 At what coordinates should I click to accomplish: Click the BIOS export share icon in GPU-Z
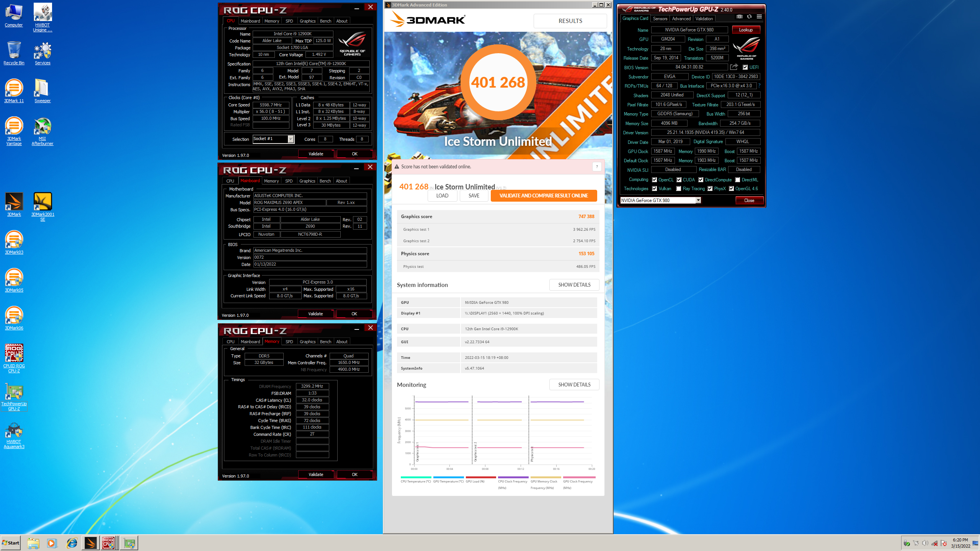coord(734,67)
